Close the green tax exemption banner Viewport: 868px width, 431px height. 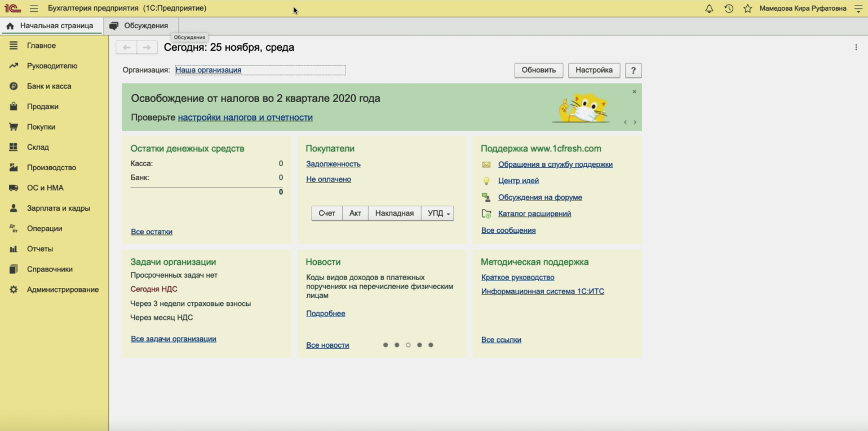click(634, 91)
